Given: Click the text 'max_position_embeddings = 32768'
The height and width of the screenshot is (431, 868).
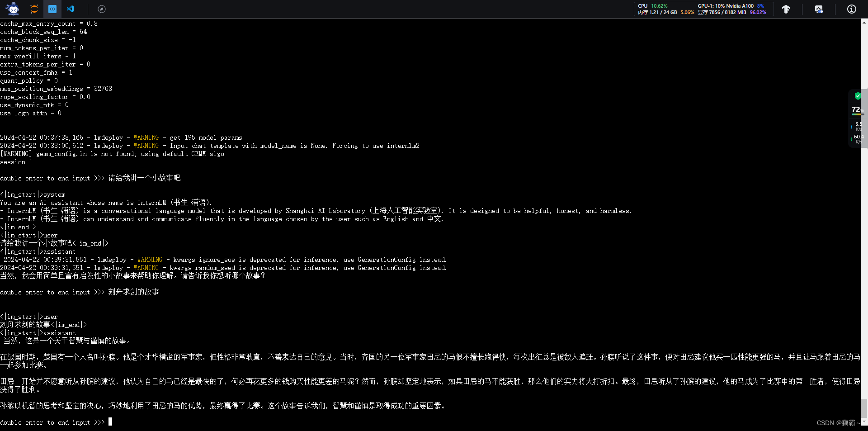Looking at the screenshot, I should tap(56, 89).
